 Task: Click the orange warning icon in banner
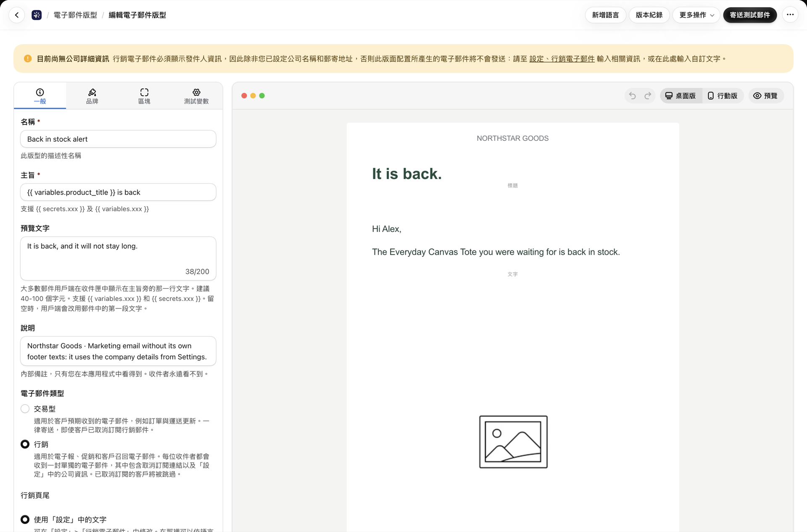(x=28, y=59)
